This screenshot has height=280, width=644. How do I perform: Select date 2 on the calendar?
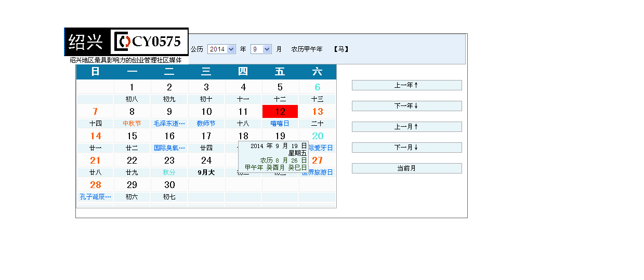169,87
